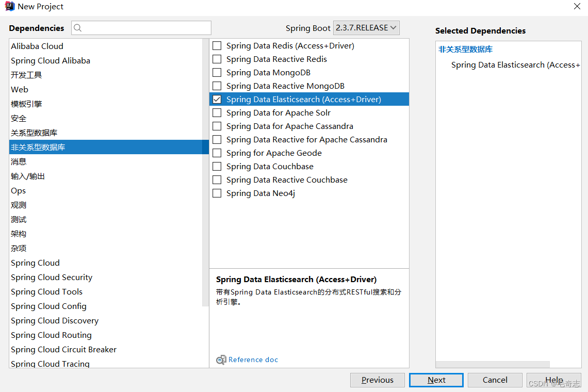Open the Spring Boot version dropdown
The height and width of the screenshot is (392, 588).
[x=366, y=28]
